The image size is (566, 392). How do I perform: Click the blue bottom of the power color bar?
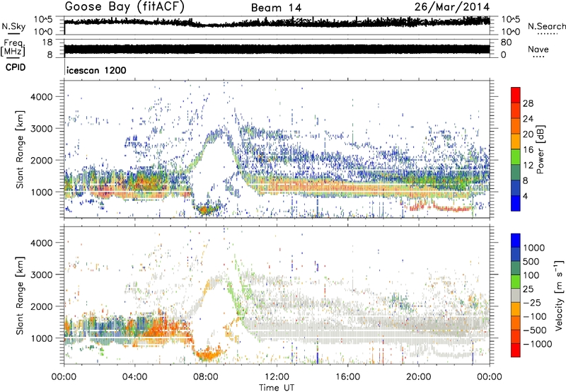coord(516,203)
